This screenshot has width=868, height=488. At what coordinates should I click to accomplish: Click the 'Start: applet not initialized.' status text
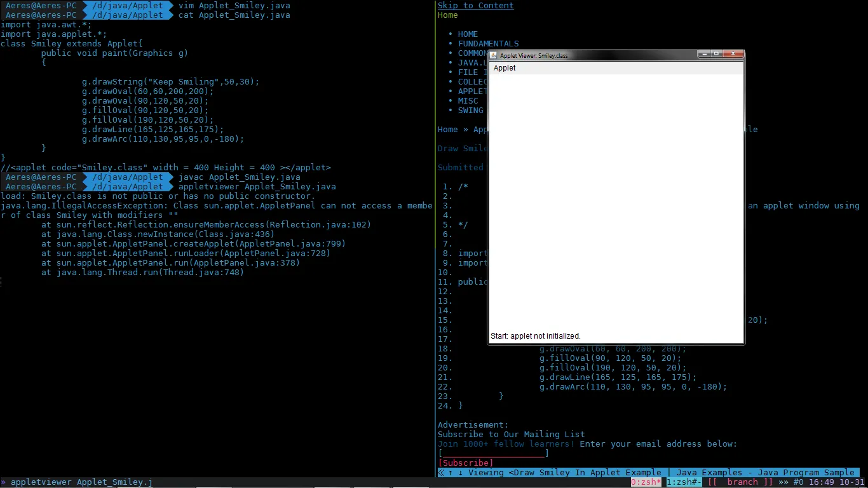point(536,336)
